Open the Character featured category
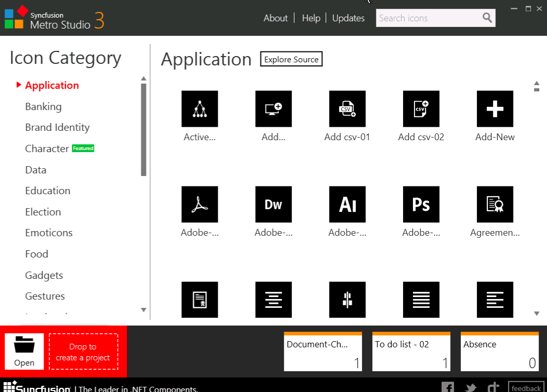Viewport: 547px width, 392px height. pyautogui.click(x=47, y=148)
